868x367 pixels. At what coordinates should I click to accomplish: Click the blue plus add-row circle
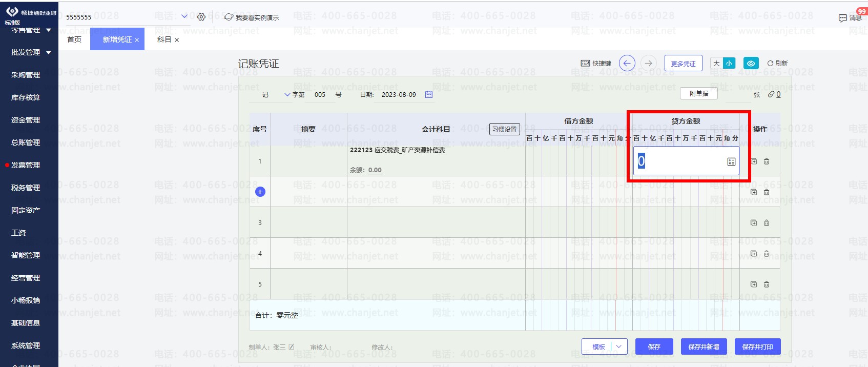tap(260, 192)
